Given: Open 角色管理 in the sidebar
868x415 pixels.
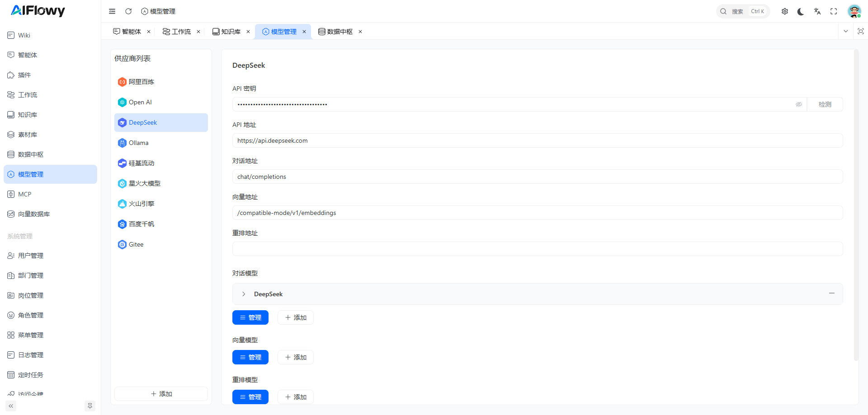Looking at the screenshot, I should pyautogui.click(x=50, y=315).
